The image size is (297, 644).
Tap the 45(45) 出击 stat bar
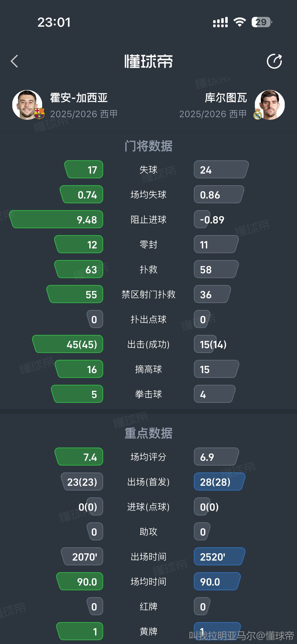[x=68, y=344]
